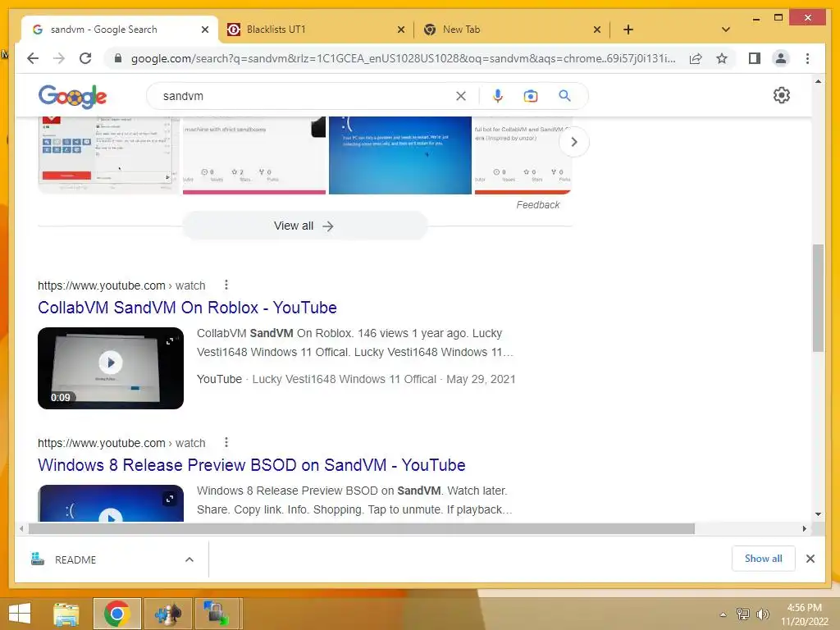
Task: Click the scroll right arrow
Action: 804,529
